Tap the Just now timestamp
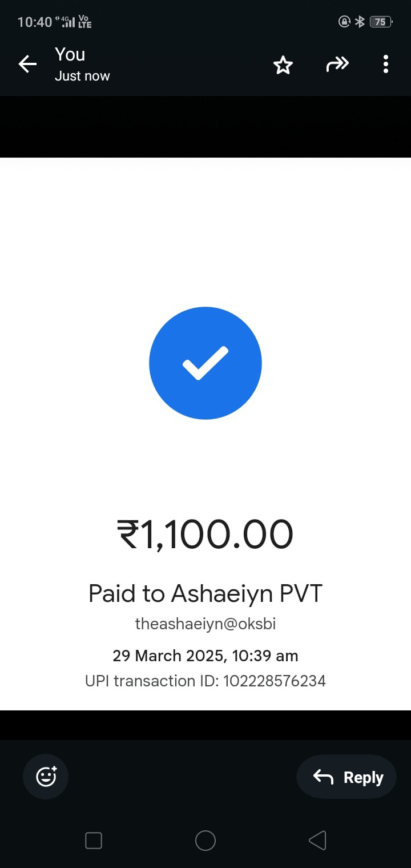Image resolution: width=411 pixels, height=868 pixels. click(x=82, y=76)
